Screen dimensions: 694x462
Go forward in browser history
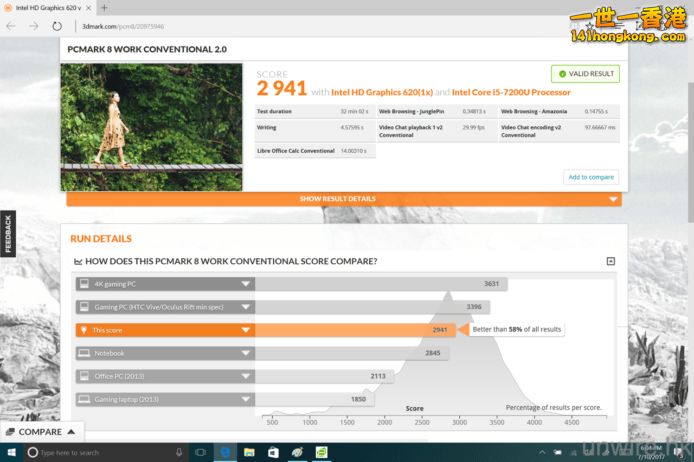pos(34,26)
